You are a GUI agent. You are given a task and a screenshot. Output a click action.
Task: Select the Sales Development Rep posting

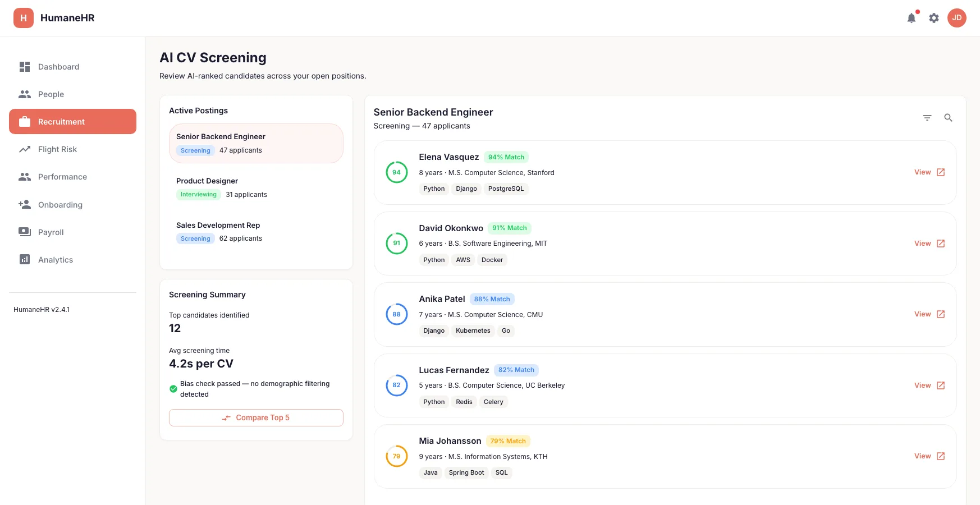[x=256, y=232]
